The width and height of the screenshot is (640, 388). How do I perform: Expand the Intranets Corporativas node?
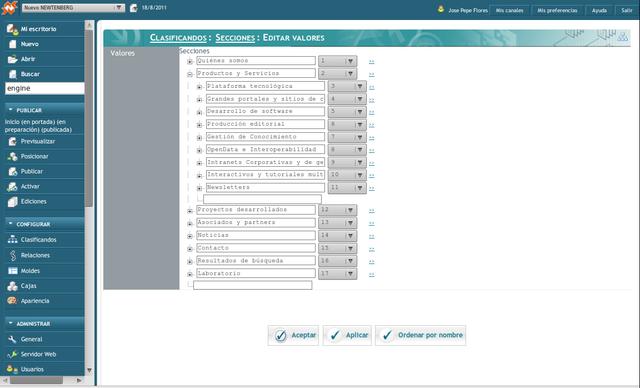click(x=199, y=163)
